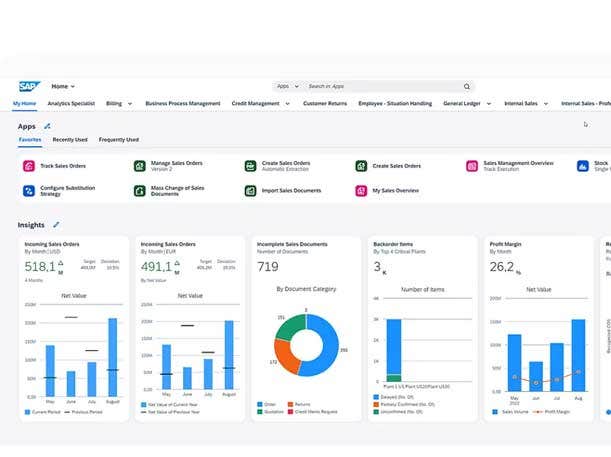Switch to the Recently Used tab
The height and width of the screenshot is (457, 611).
coord(70,140)
